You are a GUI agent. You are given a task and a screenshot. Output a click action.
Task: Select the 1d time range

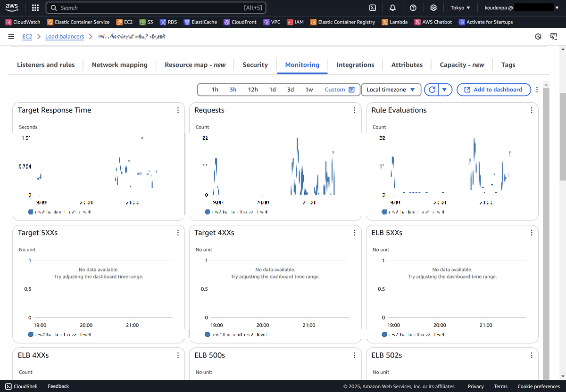point(272,89)
